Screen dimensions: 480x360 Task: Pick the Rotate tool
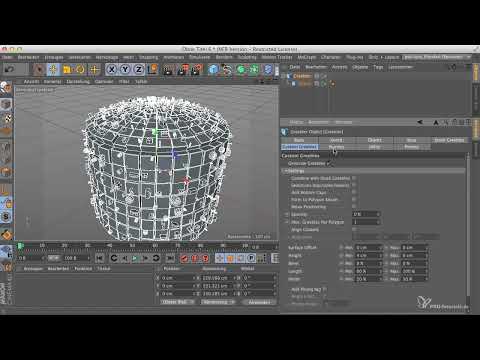[x=81, y=69]
